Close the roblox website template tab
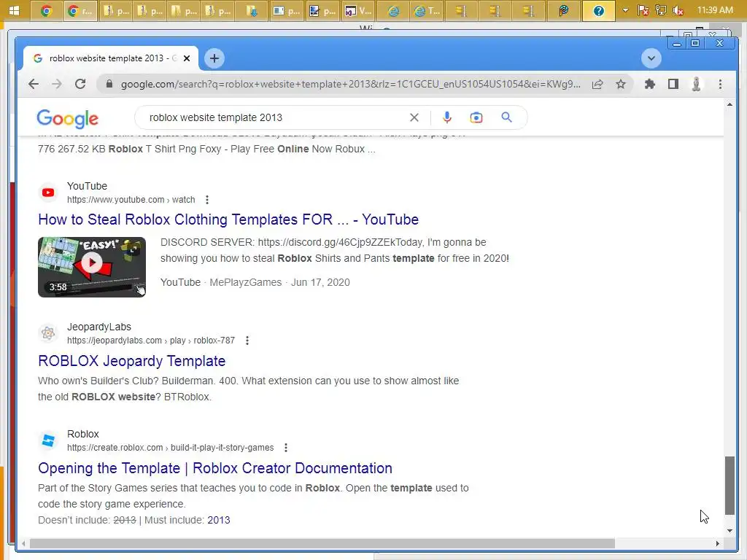The width and height of the screenshot is (747, 560). tap(187, 58)
